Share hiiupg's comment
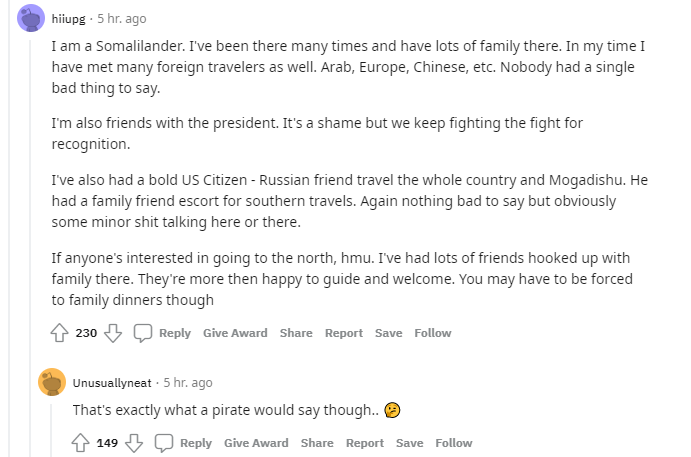Image resolution: width=691 pixels, height=457 pixels. 296,333
